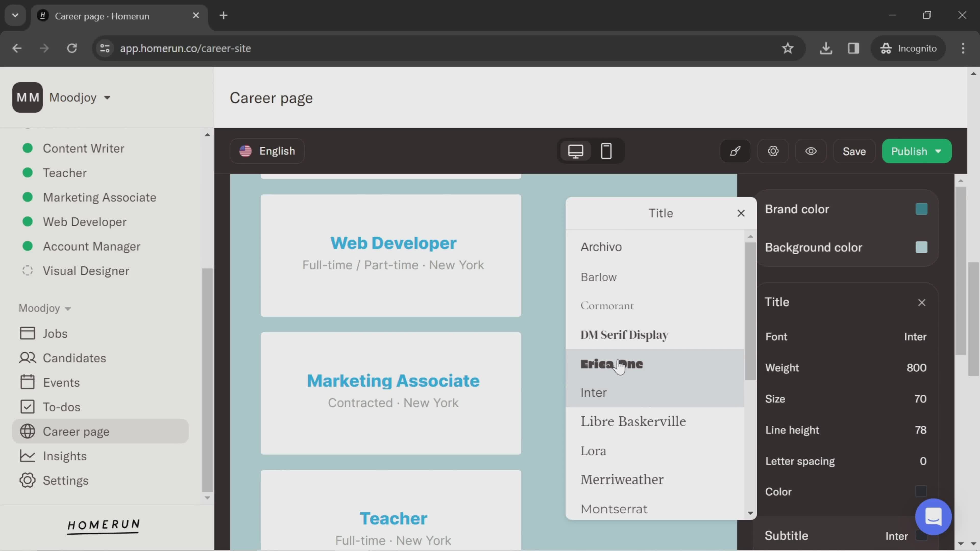Viewport: 980px width, 551px height.
Task: Edit the Size value 70
Action: tap(920, 399)
